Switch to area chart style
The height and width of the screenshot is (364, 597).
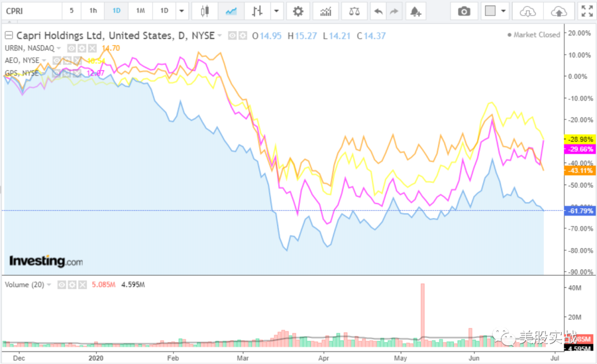[x=231, y=11]
